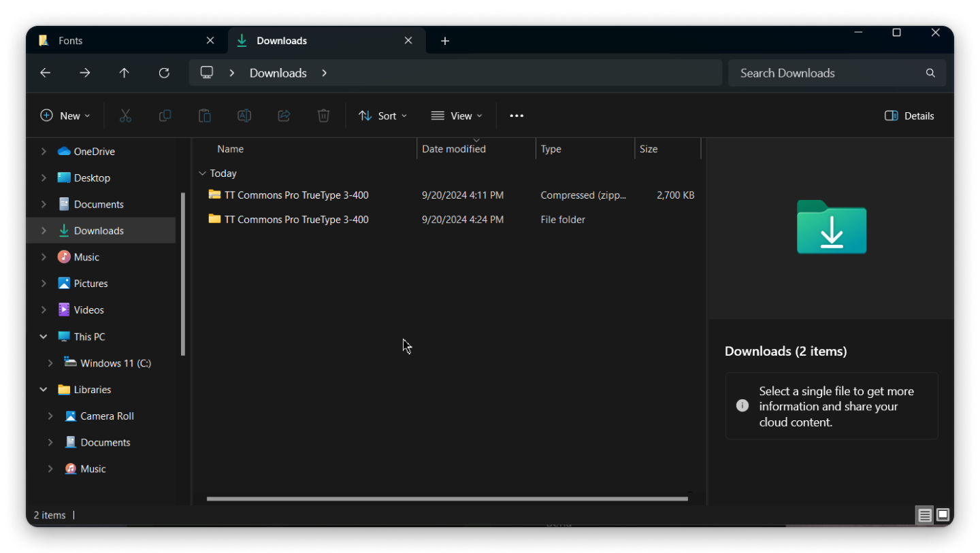Open Desktop in the navigation pane
This screenshot has width=980, height=553.
(92, 178)
